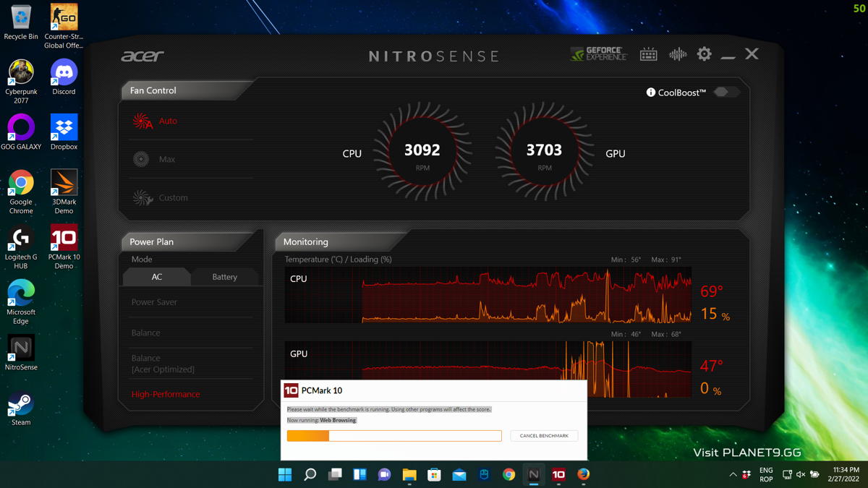Click the GPU temperature graph
The width and height of the screenshot is (868, 488).
(x=488, y=369)
